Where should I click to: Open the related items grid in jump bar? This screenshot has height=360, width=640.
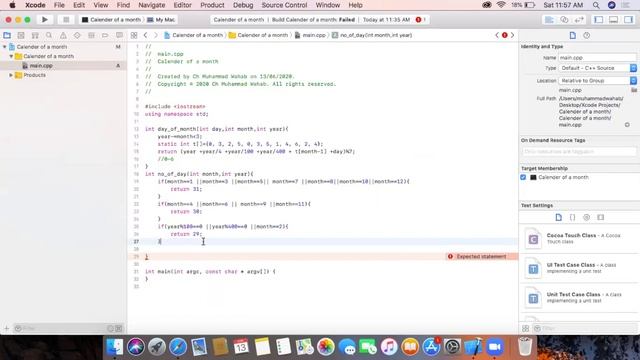pyautogui.click(x=134, y=36)
